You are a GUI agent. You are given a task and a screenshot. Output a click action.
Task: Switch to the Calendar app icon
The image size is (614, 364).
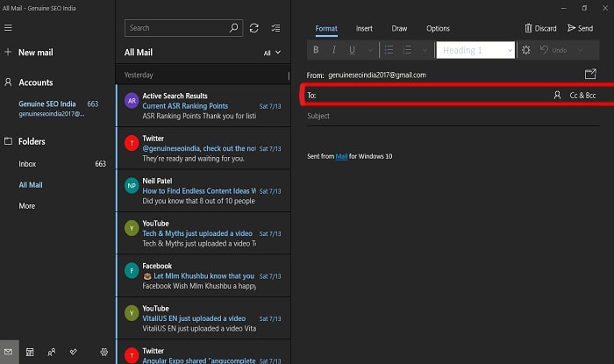pos(30,352)
